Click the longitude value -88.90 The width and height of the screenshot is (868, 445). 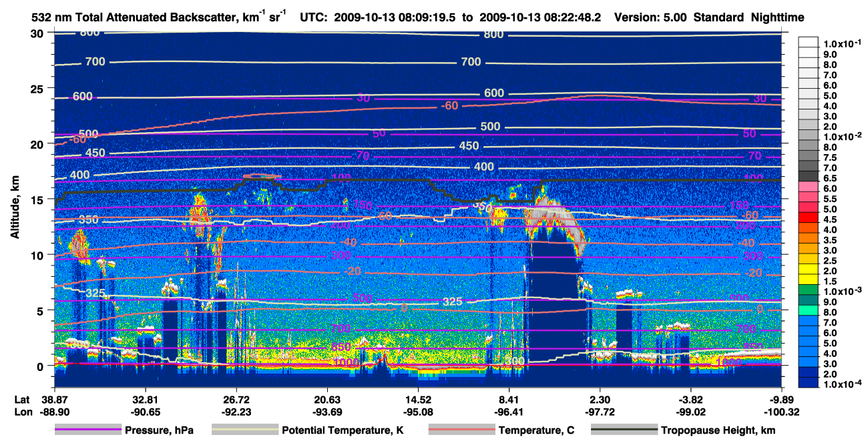click(54, 412)
